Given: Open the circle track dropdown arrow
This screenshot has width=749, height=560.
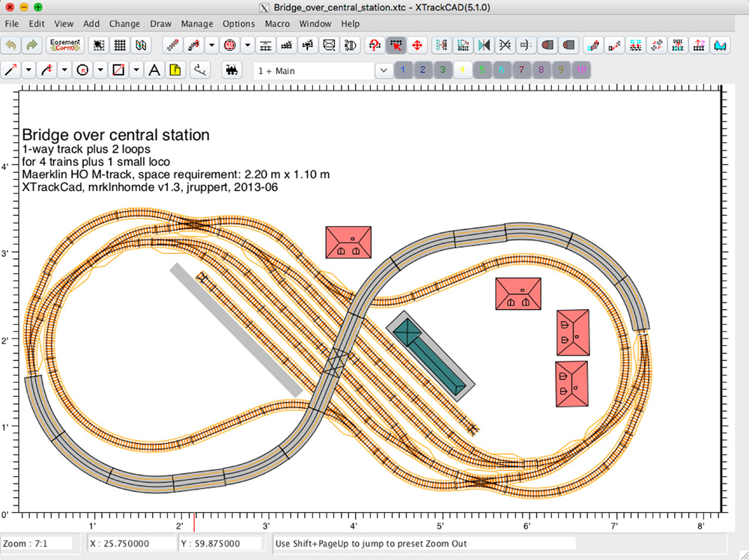Looking at the screenshot, I should 99,69.
